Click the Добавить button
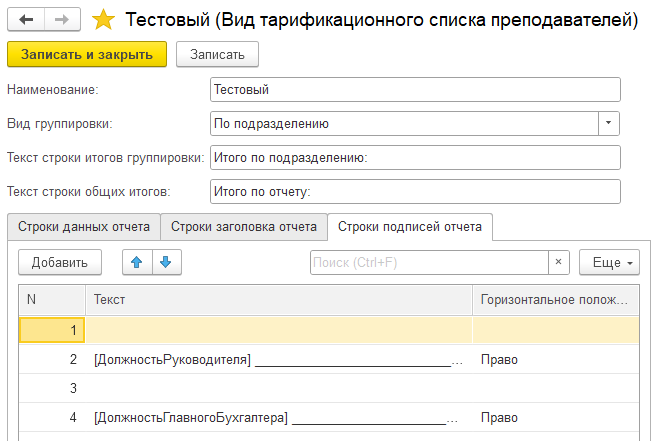The width and height of the screenshot is (654, 441). [x=60, y=263]
